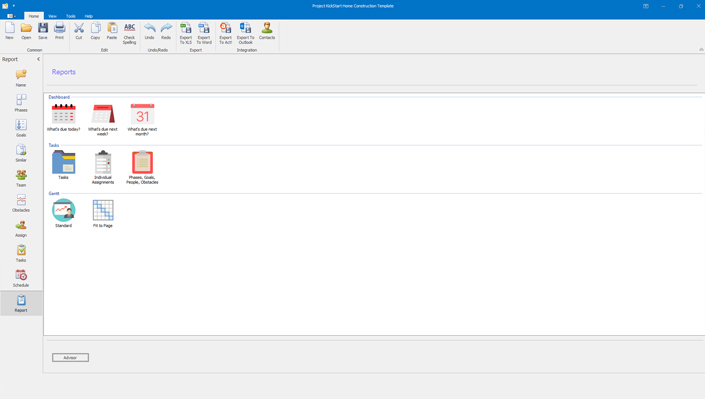705x399 pixels.
Task: Open the application file menu dropdown
Action: click(11, 16)
